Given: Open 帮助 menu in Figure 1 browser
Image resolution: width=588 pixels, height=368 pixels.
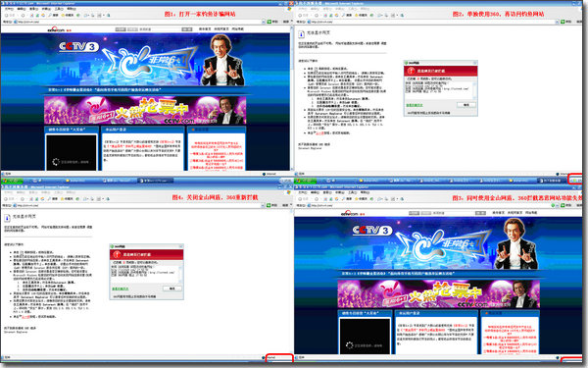Looking at the screenshot, I should pos(72,9).
